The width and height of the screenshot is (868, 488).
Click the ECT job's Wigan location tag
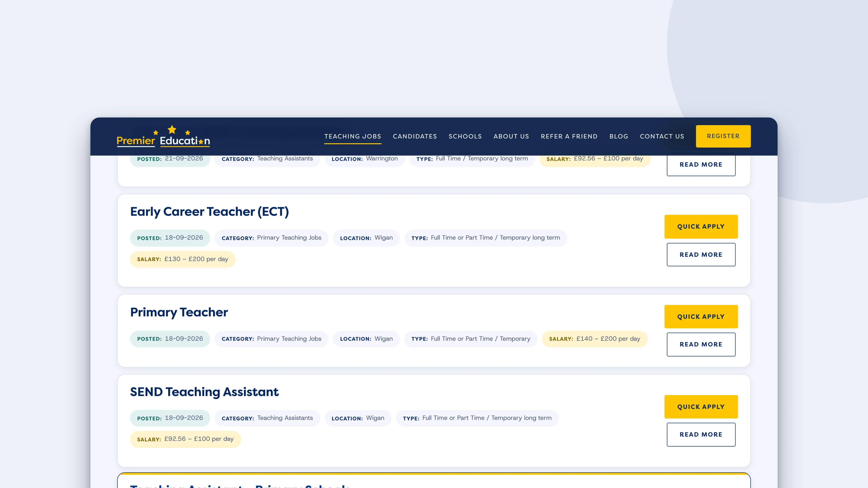pos(366,238)
